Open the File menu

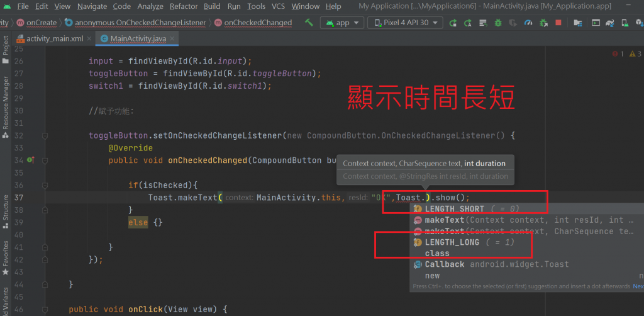[x=23, y=6]
